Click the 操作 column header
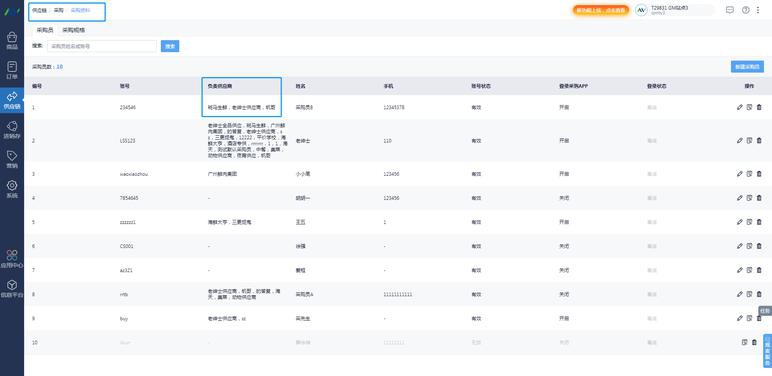 point(749,86)
